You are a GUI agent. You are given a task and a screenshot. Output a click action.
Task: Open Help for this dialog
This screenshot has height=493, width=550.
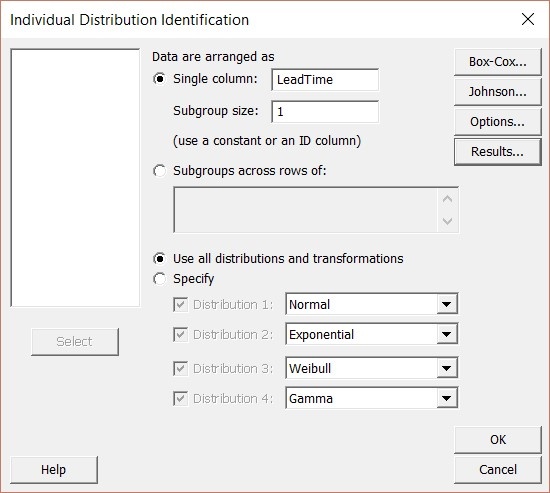pos(54,470)
